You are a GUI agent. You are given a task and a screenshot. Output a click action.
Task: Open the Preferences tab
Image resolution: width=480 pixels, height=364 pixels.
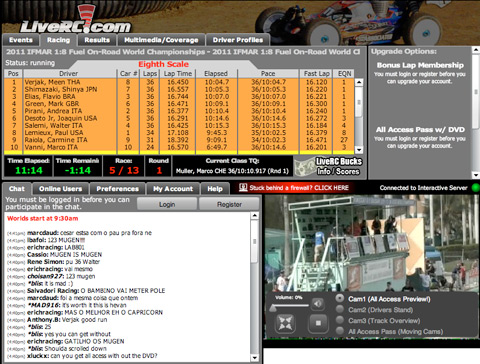(117, 189)
